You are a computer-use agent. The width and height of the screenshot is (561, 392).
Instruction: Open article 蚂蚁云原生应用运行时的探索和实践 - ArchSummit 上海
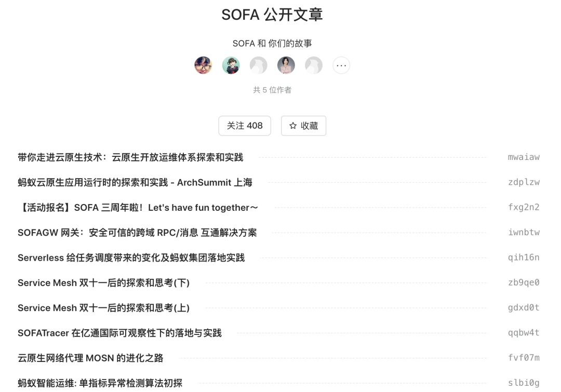[135, 182]
